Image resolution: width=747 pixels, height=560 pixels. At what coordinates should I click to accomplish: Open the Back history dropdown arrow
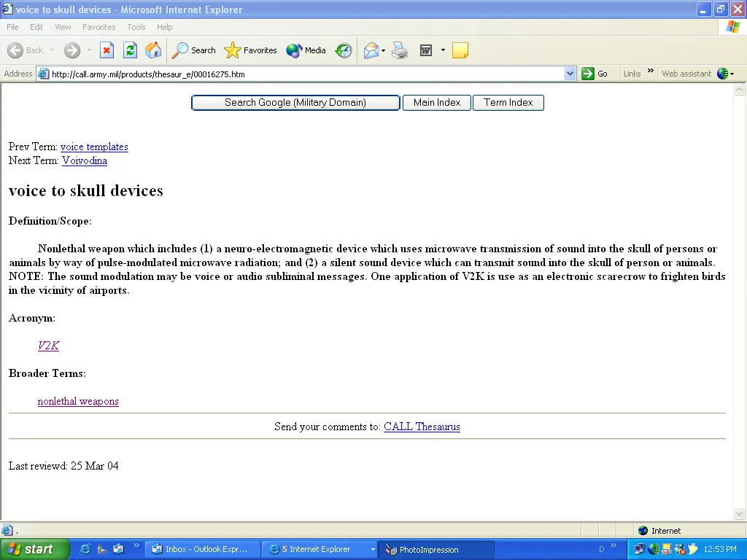pos(52,50)
